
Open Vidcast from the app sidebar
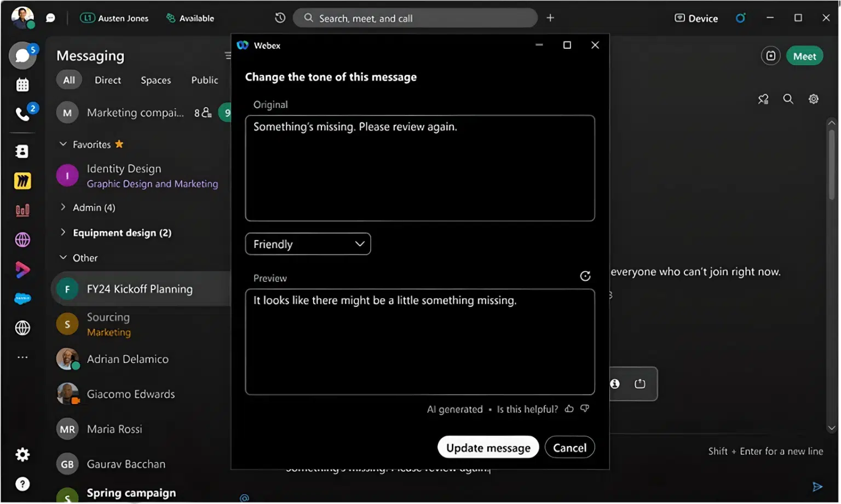22,270
